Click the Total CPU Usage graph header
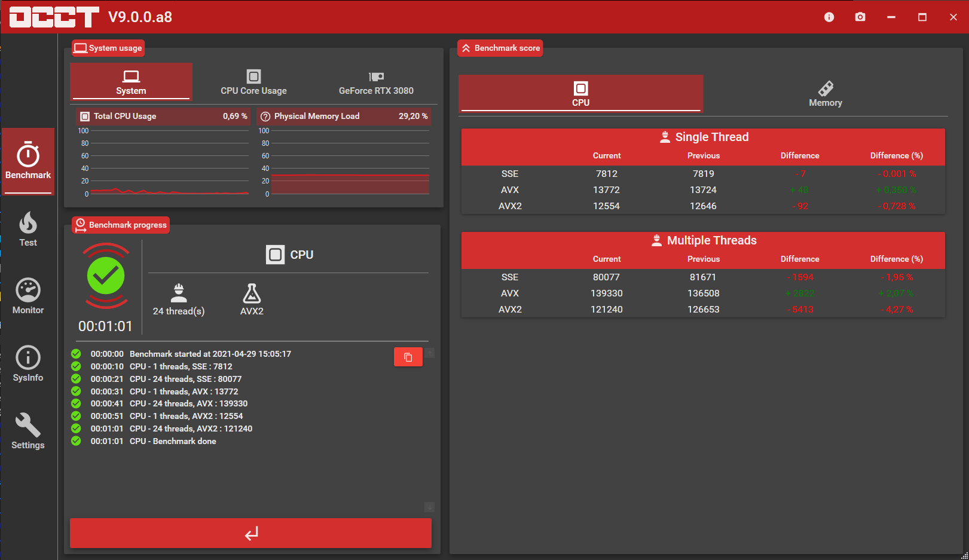Image resolution: width=969 pixels, height=560 pixels. [163, 116]
